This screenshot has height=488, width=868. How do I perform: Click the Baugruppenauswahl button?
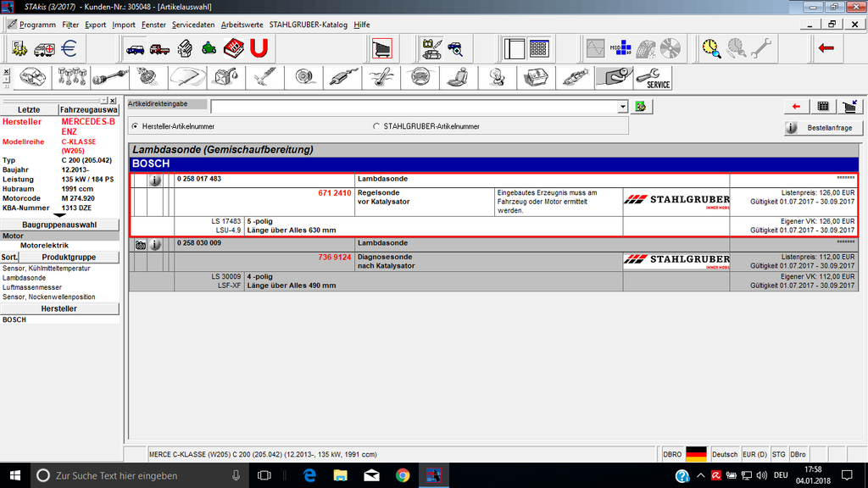click(x=59, y=225)
